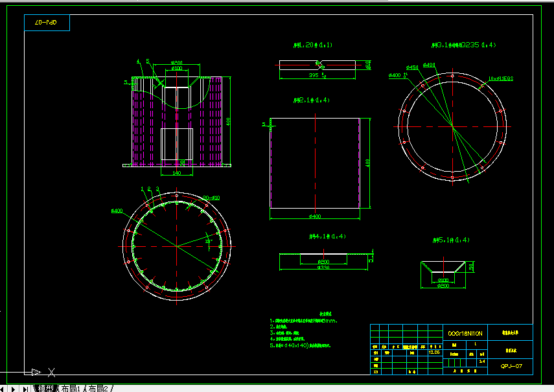Image resolution: width=554 pixels, height=392 pixels.
Task: Open the 布局2 layout tab
Action: 98,389
